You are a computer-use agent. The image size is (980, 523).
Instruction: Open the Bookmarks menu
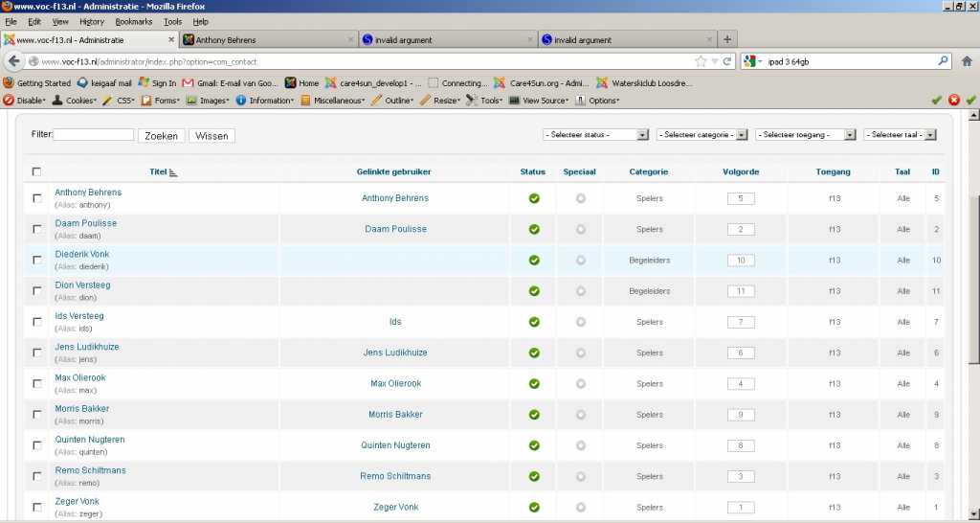click(133, 21)
